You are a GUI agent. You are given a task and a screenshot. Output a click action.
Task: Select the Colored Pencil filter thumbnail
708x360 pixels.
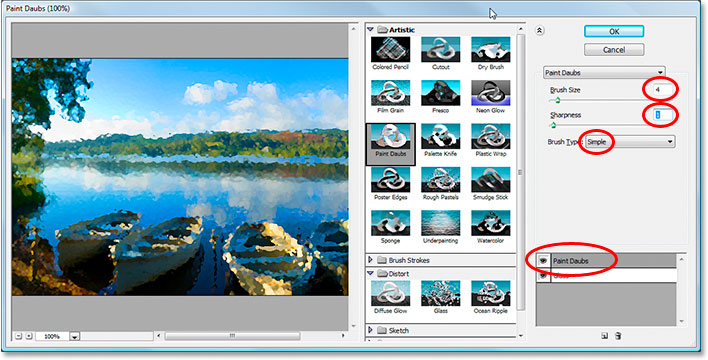tap(391, 53)
